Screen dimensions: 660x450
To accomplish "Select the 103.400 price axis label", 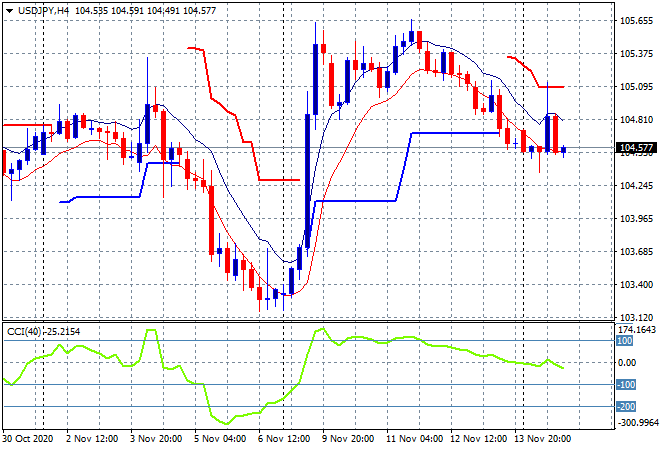I will [637, 285].
